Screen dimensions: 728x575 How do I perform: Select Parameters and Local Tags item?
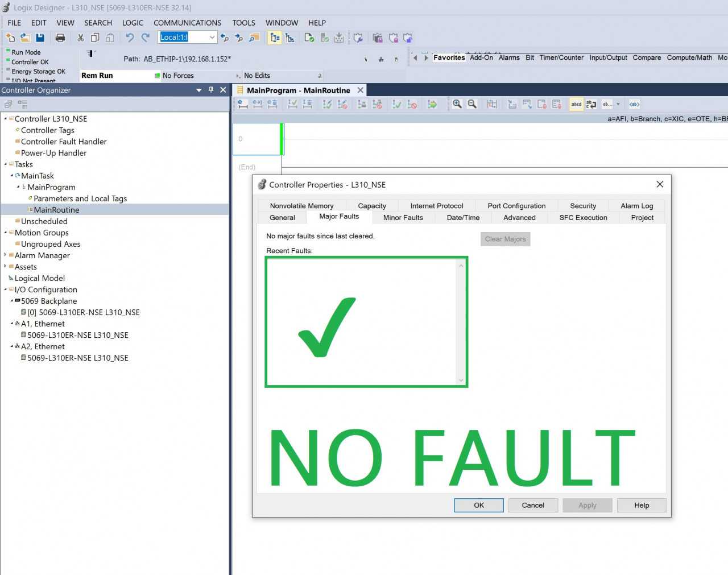(x=80, y=198)
